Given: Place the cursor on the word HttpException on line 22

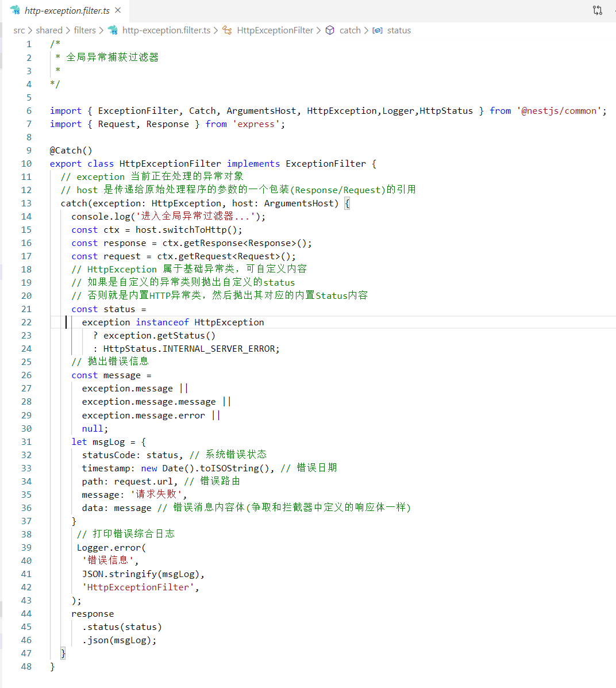Looking at the screenshot, I should pos(229,322).
